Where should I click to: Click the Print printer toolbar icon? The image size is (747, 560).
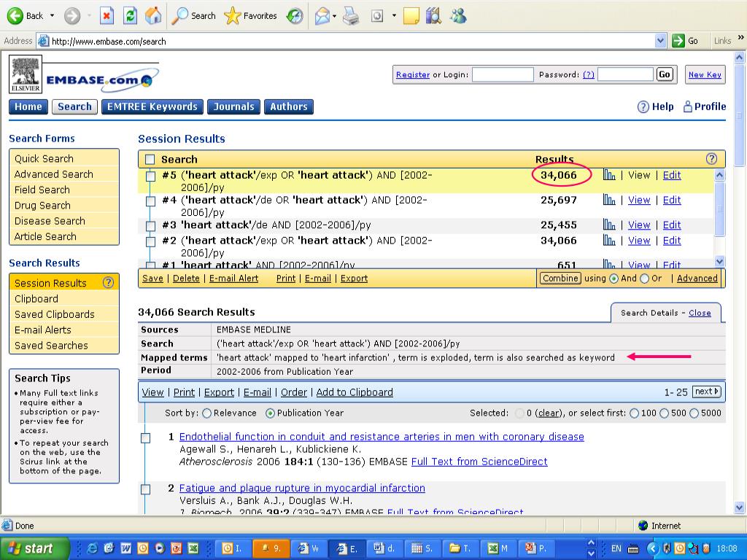click(351, 16)
